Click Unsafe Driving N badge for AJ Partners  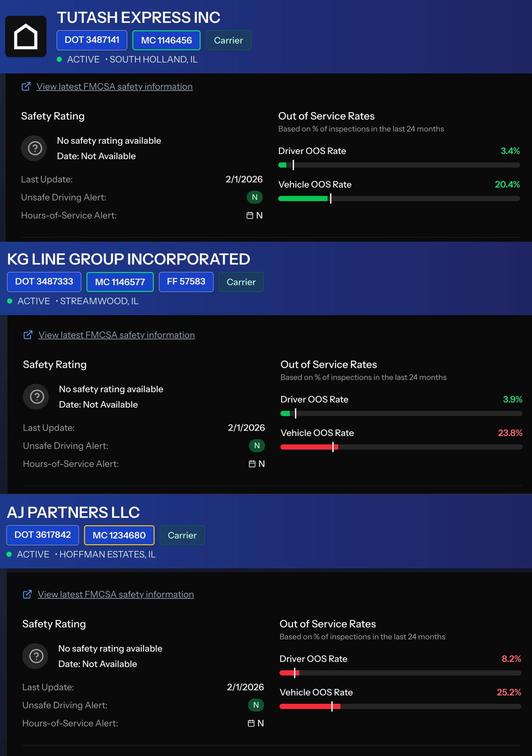pyautogui.click(x=256, y=705)
